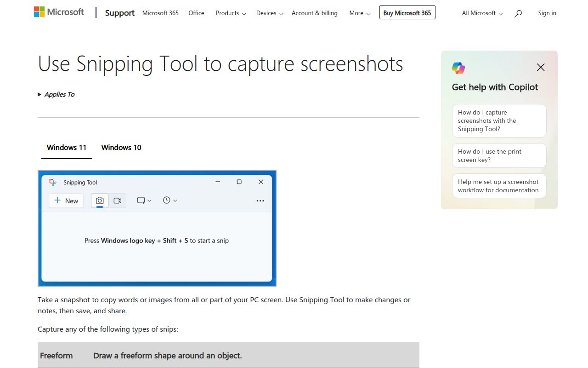Viewport: 588px width, 368px height.
Task: Click the Sign in link
Action: pyautogui.click(x=547, y=13)
